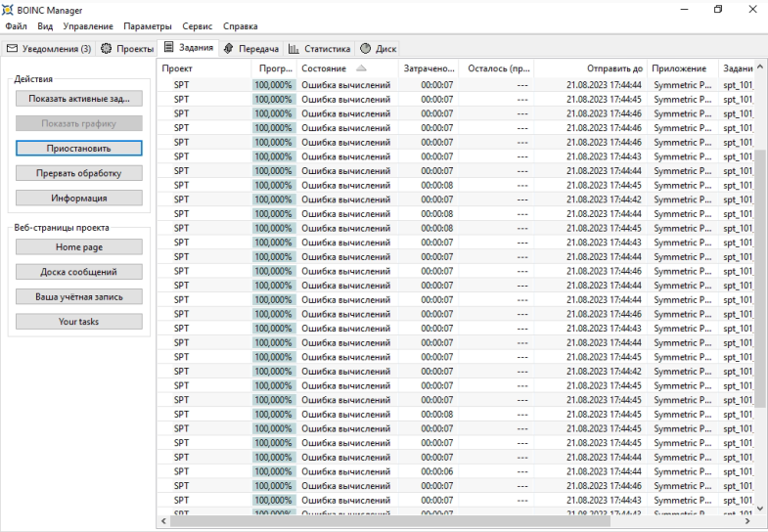768x532 pixels.
Task: Sort by the Прогр... column header
Action: point(274,68)
